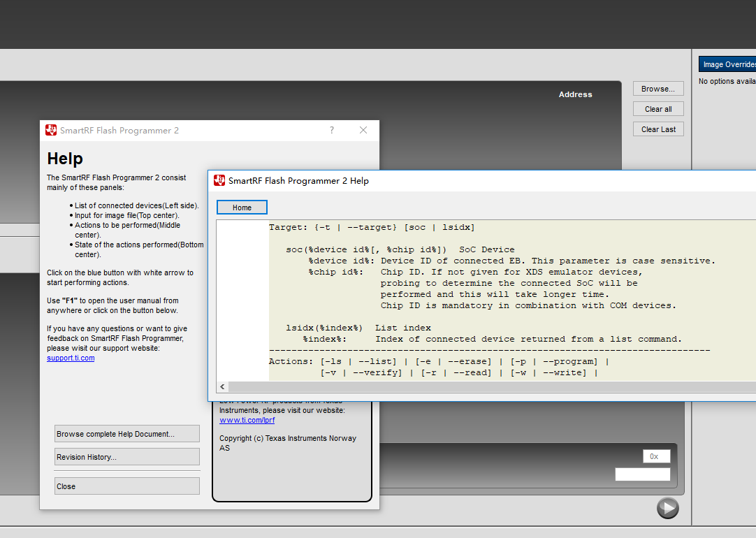This screenshot has width=756, height=538.
Task: Click the left arrow of horizontal scrollbar
Action: pyautogui.click(x=222, y=386)
